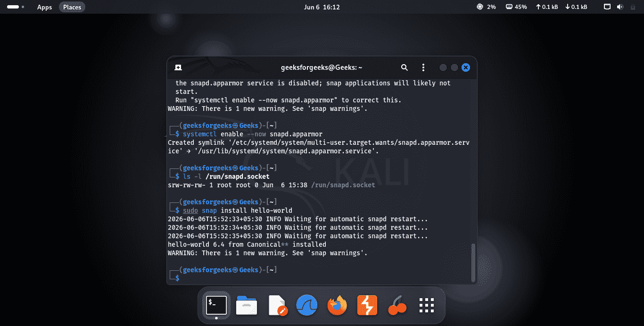Image resolution: width=644 pixels, height=326 pixels.
Task: Open Files manager from the dock
Action: tap(247, 306)
